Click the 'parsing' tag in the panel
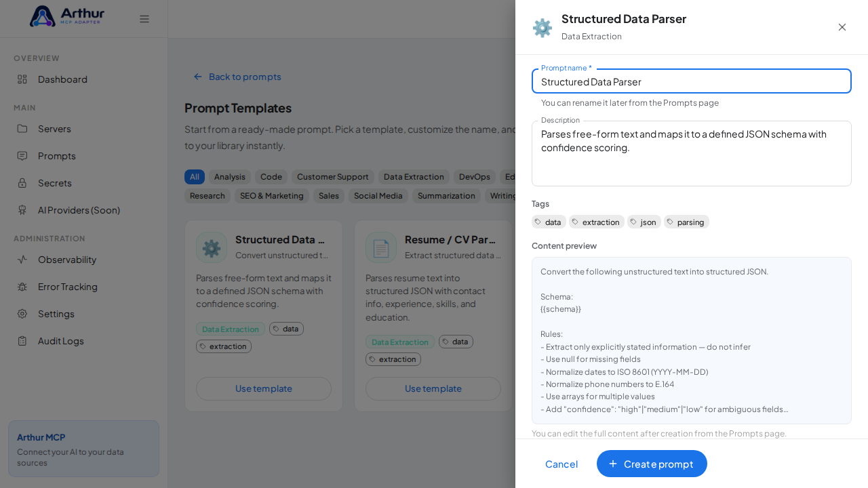Screen dimensions: 868x488 pos(686,222)
